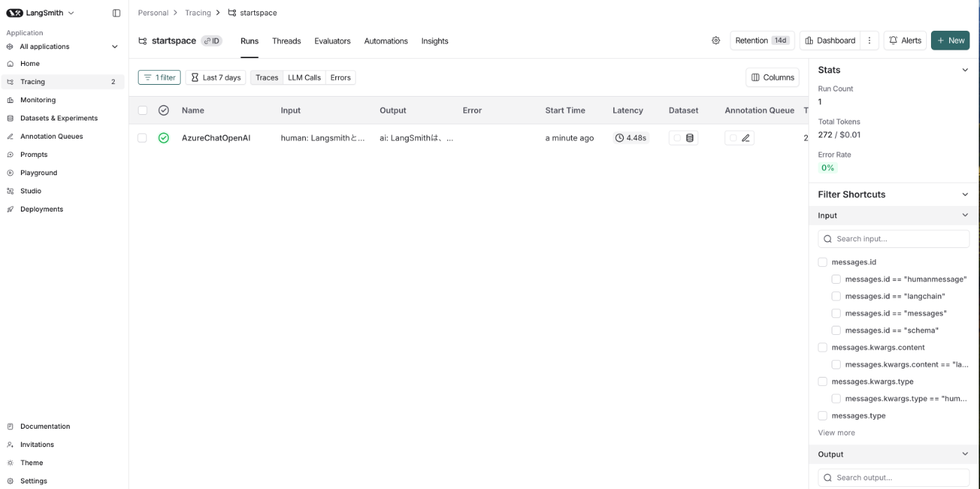Open the 1 filter menu

(x=159, y=78)
